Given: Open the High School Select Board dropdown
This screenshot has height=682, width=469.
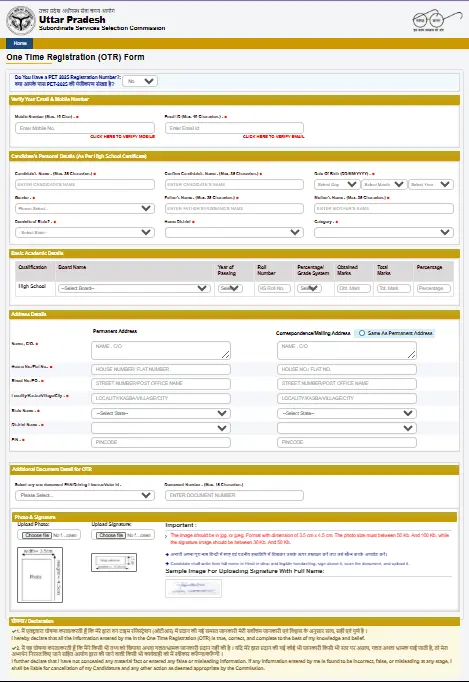Looking at the screenshot, I should coord(134,288).
